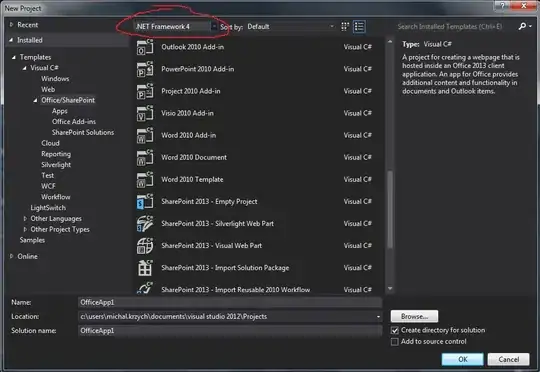This screenshot has width=540, height=372.
Task: Click the template list scrollbar thumb
Action: point(390,209)
